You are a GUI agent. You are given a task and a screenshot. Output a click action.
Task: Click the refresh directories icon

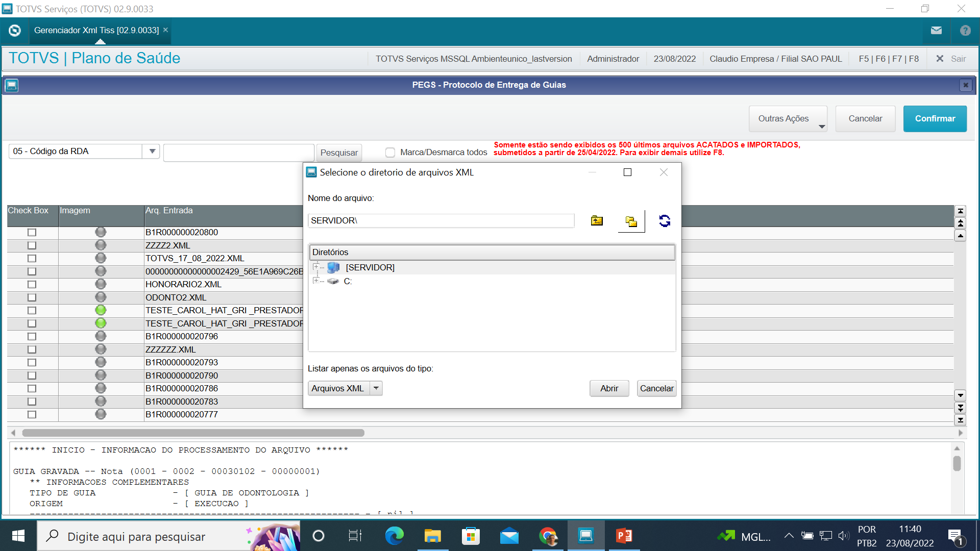(664, 221)
